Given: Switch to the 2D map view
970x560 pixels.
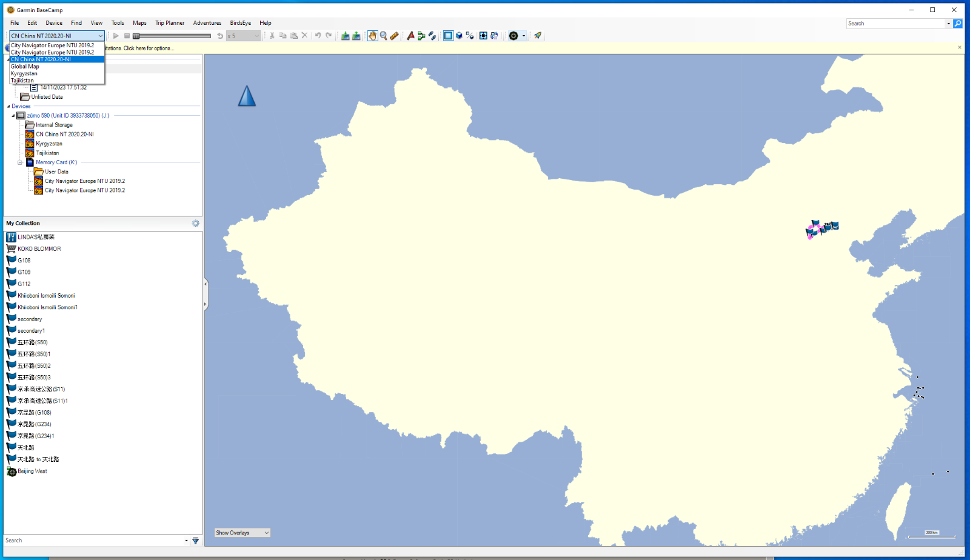Looking at the screenshot, I should pos(448,36).
